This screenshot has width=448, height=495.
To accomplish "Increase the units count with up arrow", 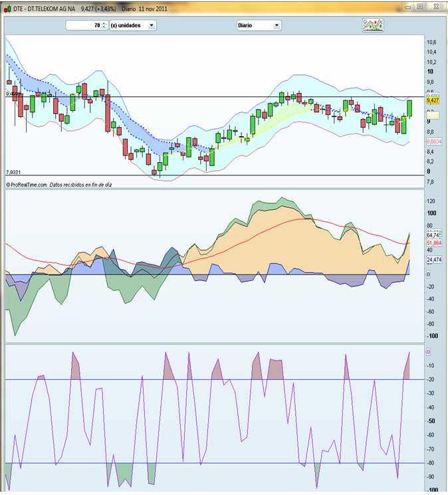I will pyautogui.click(x=104, y=23).
